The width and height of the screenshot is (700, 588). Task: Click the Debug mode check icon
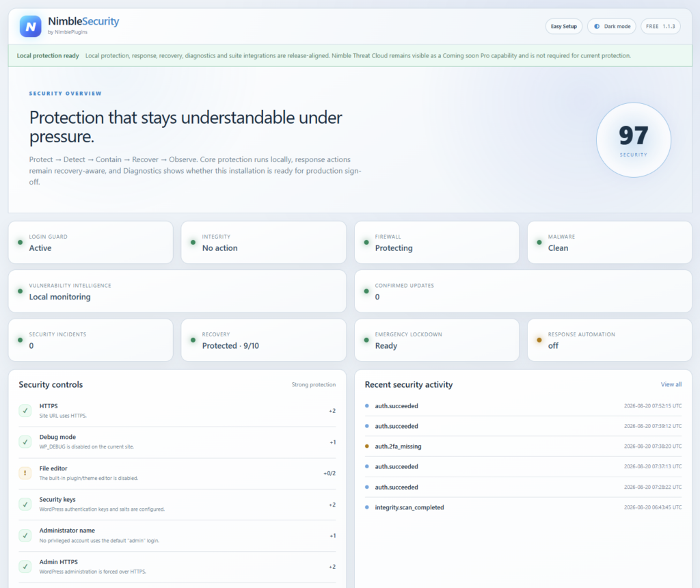tap(25, 442)
